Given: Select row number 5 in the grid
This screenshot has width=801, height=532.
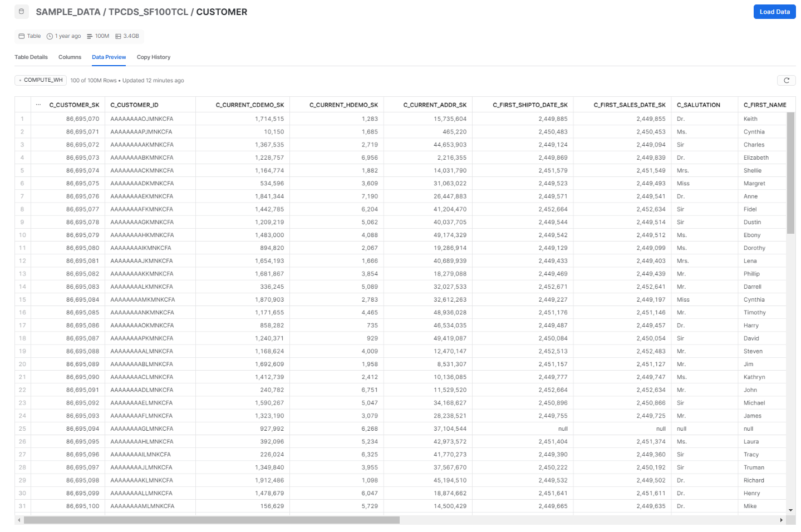Looking at the screenshot, I should tap(22, 170).
